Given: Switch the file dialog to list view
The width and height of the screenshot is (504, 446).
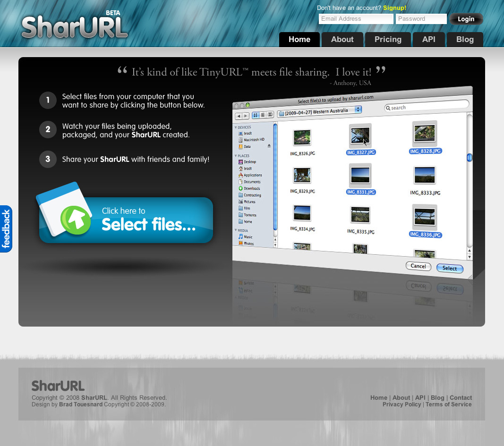Looking at the screenshot, I should click(x=263, y=115).
